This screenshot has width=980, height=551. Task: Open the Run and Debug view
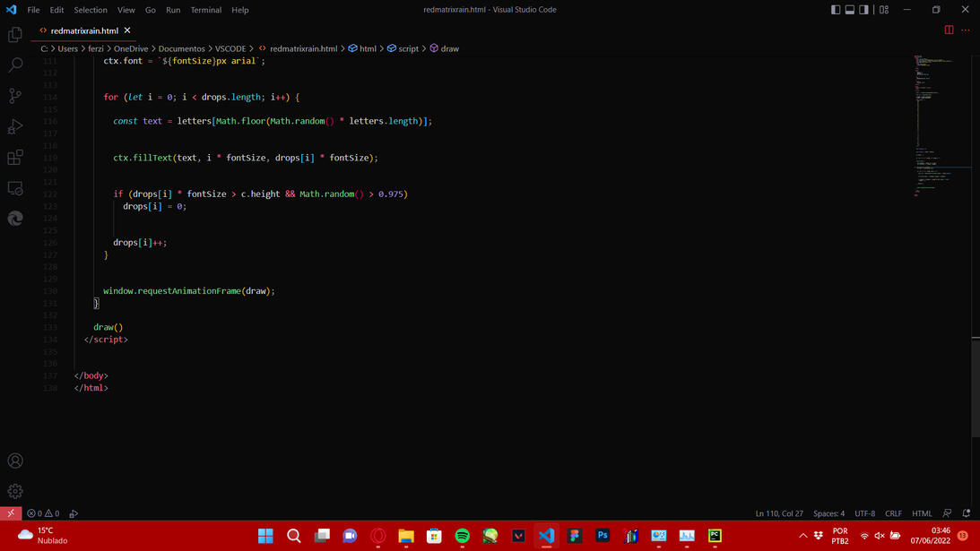click(x=15, y=127)
